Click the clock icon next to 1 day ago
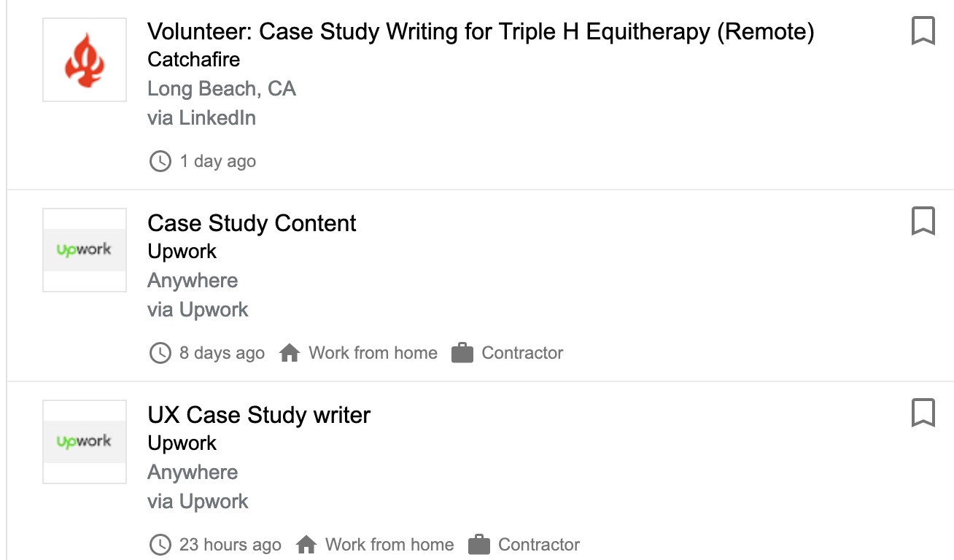This screenshot has width=954, height=560. tap(160, 161)
